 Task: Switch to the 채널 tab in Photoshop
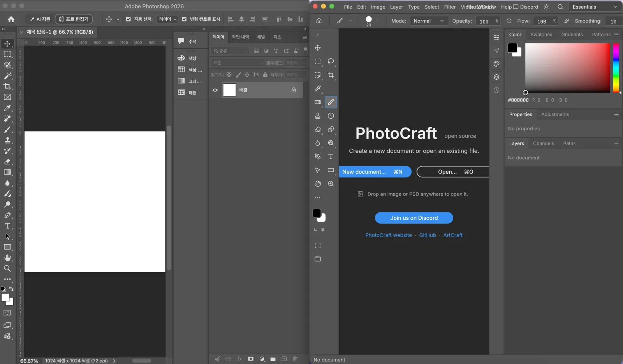pyautogui.click(x=261, y=37)
